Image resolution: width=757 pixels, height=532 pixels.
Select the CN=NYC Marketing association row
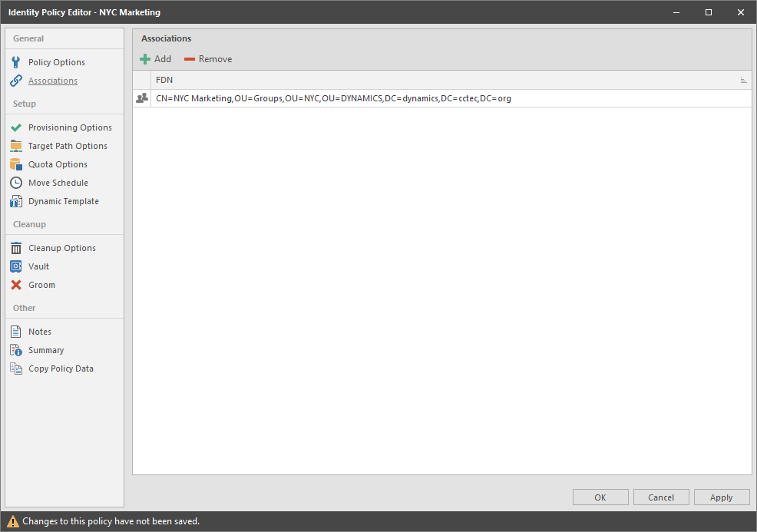click(x=442, y=98)
